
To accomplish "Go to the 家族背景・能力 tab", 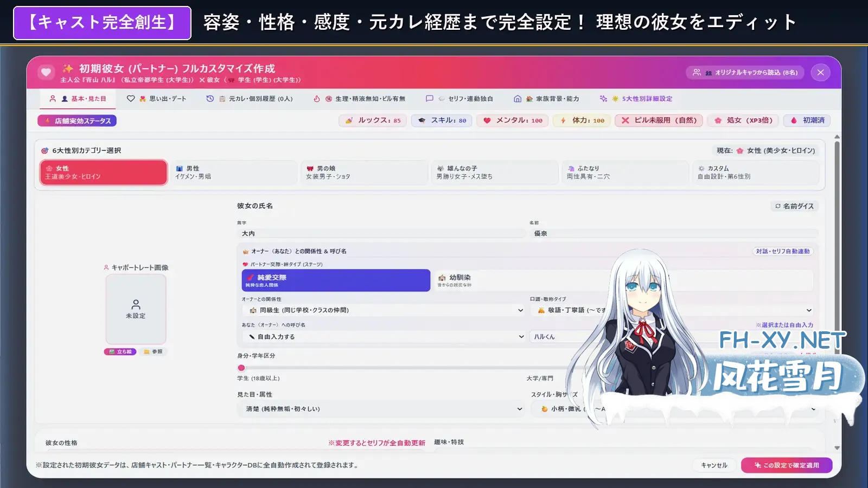I will pos(546,99).
